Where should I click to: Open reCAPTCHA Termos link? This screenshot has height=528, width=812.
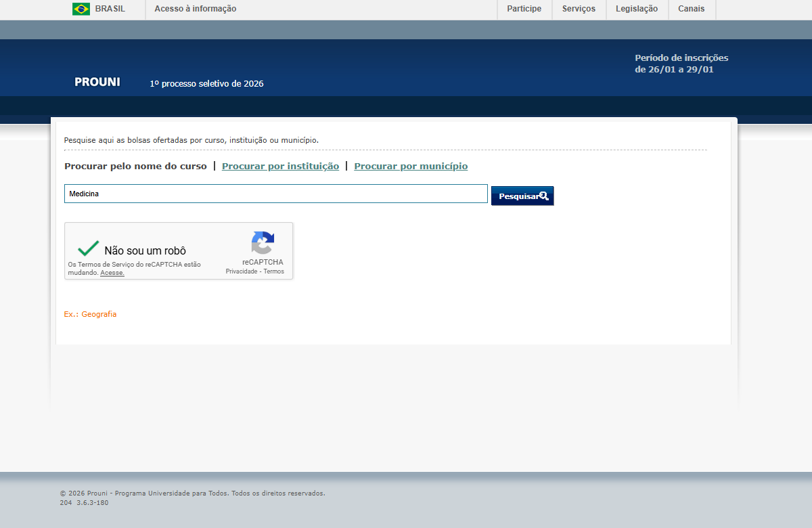point(274,271)
